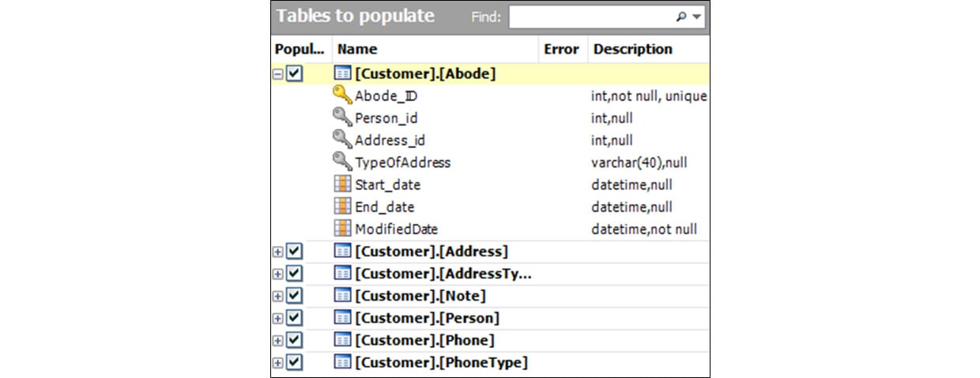Screen dimensions: 980x378
Task: Toggle populate checkbox for [Customer].[Phone]
Action: [x=294, y=340]
